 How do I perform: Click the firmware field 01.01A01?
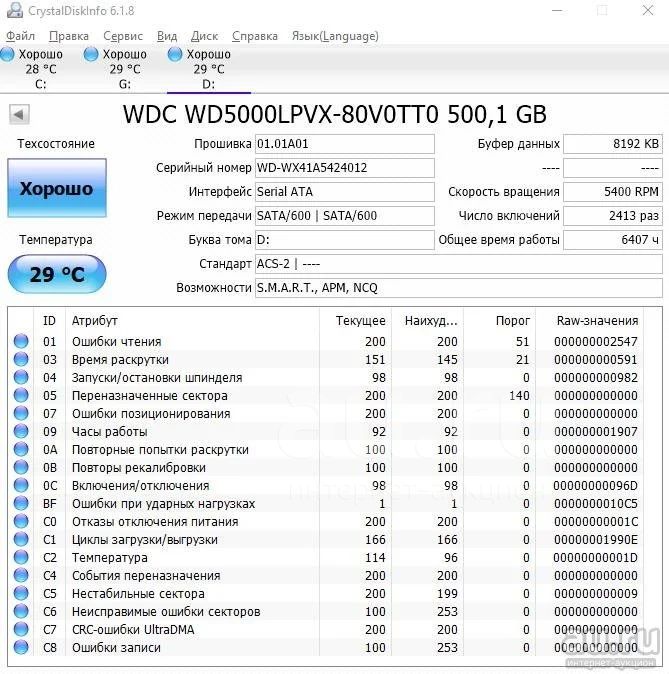344,144
